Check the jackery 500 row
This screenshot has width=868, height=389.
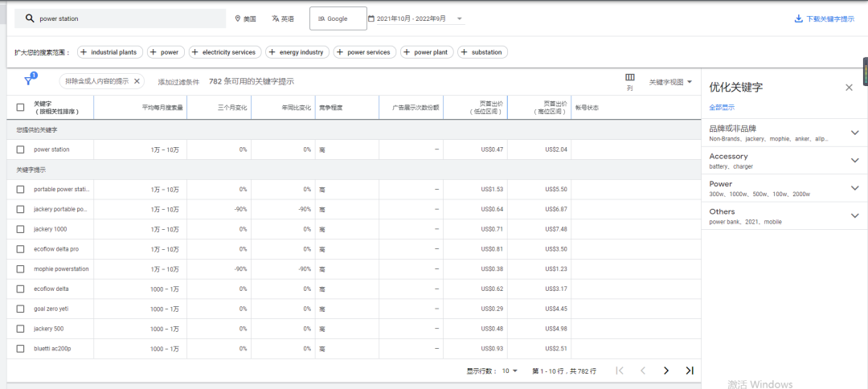pos(20,329)
